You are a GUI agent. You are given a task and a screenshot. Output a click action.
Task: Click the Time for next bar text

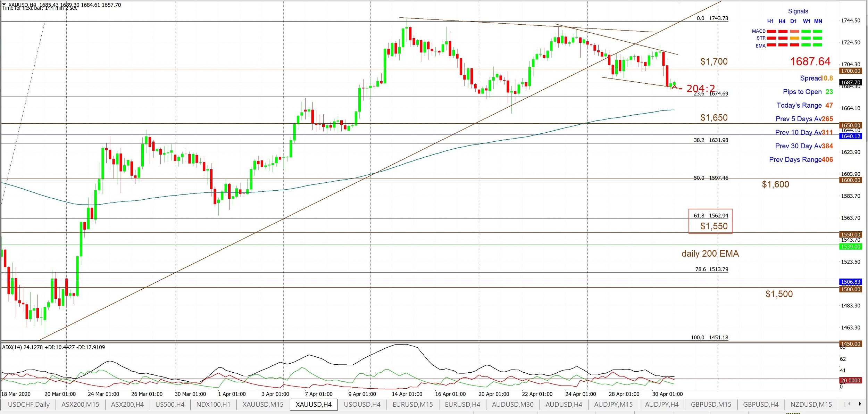point(40,8)
